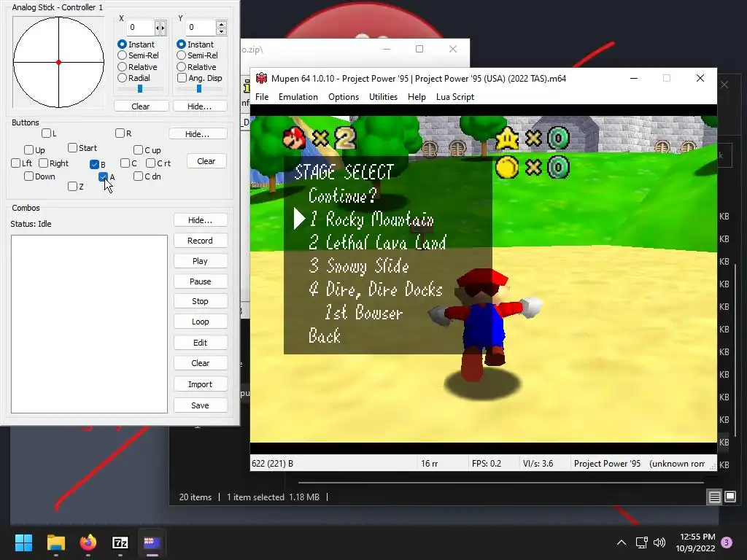Screen dimensions: 747x560
Task: Check the D-pad Right checkbox
Action: tap(43, 163)
